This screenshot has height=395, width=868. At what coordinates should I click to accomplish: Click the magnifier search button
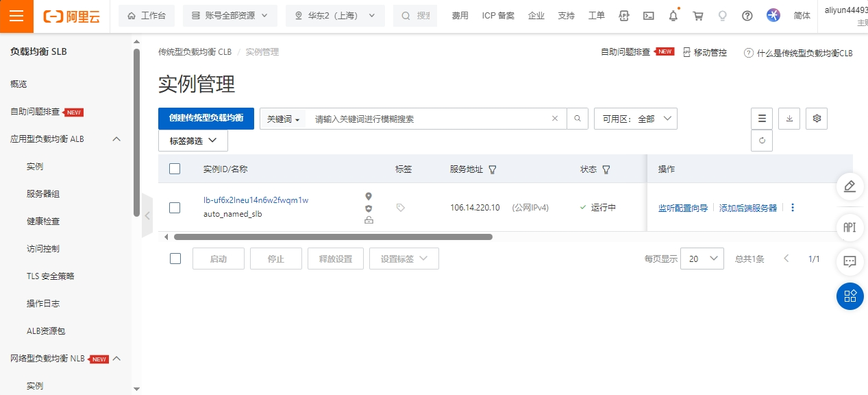pos(578,119)
